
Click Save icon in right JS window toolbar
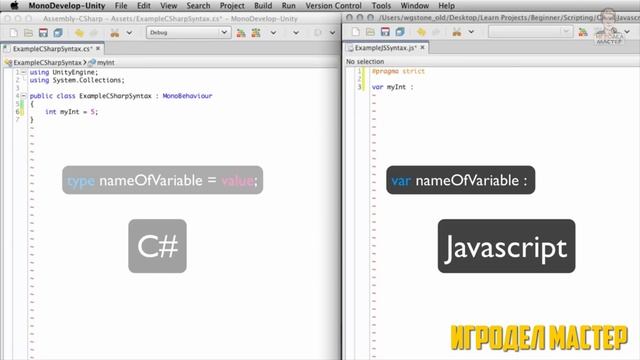point(385,32)
